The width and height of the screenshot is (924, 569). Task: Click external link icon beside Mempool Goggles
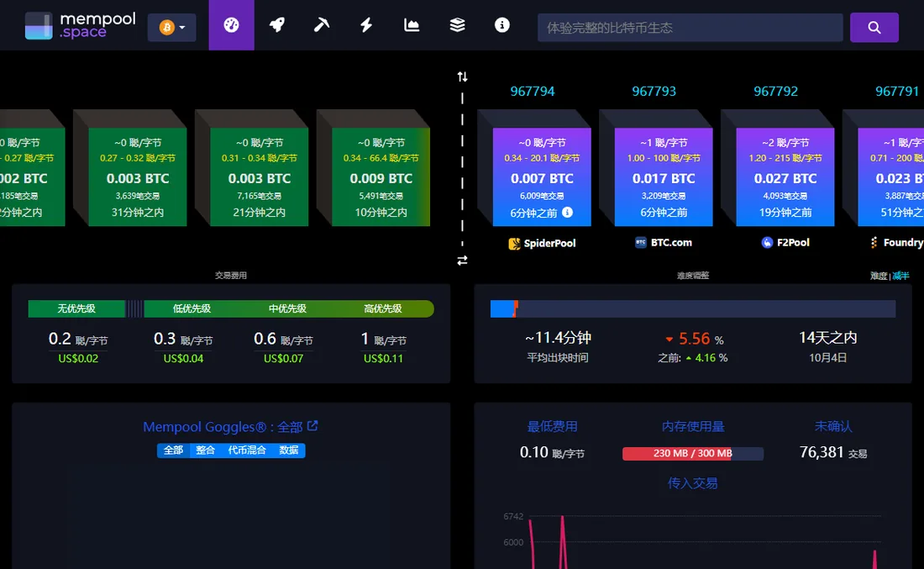pyautogui.click(x=313, y=426)
